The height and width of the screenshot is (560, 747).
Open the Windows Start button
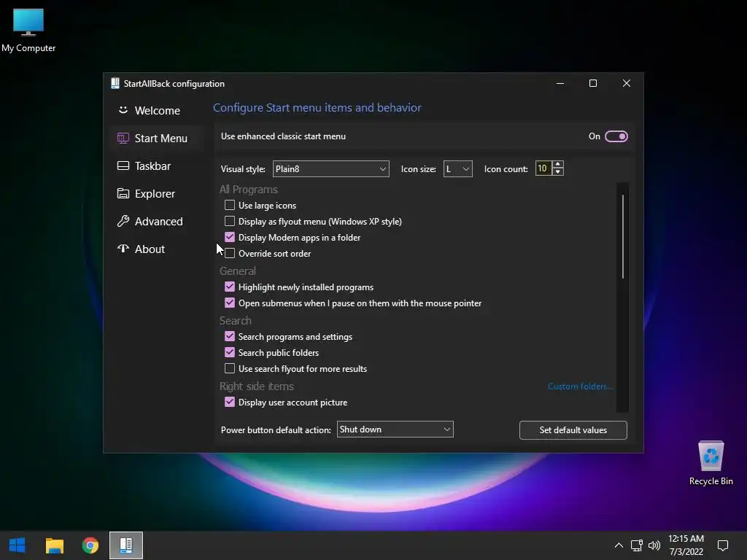(x=18, y=545)
